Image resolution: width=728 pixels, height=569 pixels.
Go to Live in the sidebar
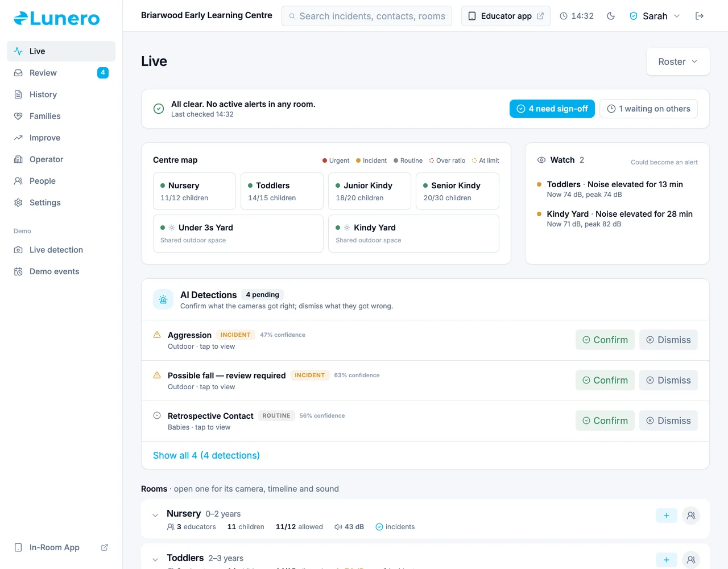61,51
